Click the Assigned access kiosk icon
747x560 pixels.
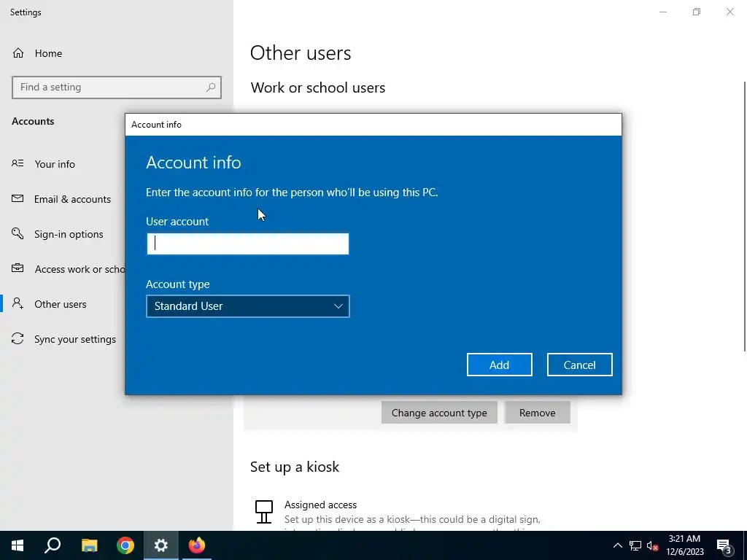[264, 512]
